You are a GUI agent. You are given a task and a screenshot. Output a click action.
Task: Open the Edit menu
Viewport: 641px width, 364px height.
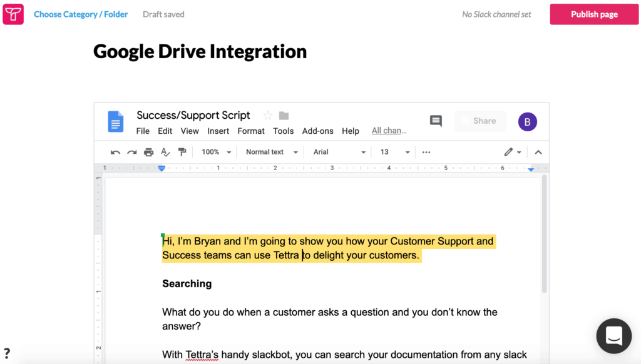[x=165, y=131]
